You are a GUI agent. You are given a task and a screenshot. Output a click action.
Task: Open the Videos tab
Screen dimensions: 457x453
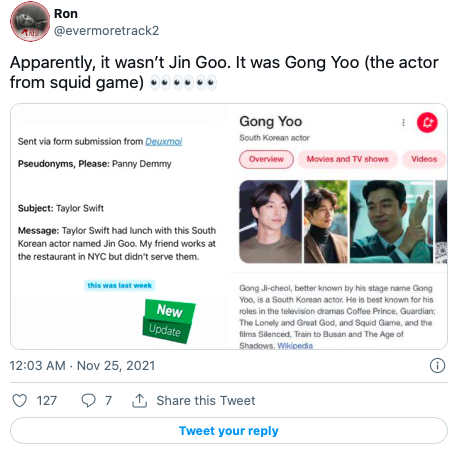(424, 159)
